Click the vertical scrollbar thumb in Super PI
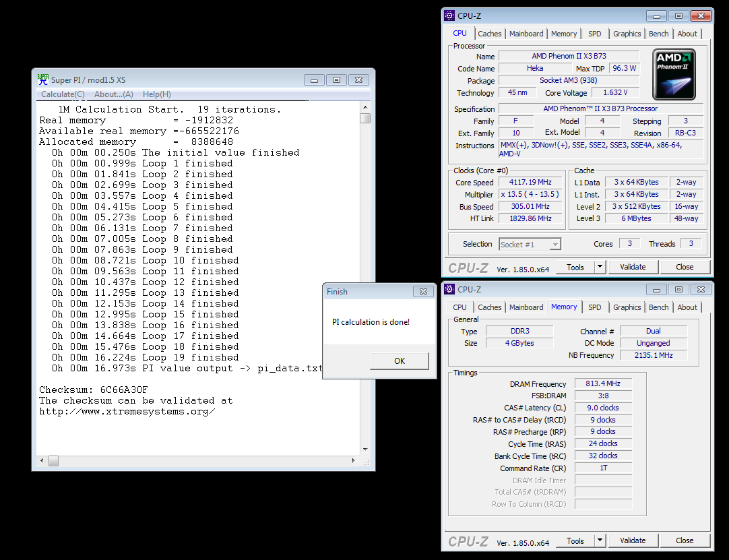The width and height of the screenshot is (729, 560). pyautogui.click(x=365, y=118)
